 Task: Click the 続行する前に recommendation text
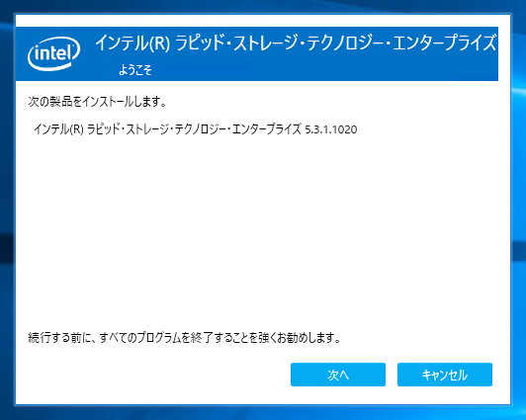click(184, 338)
